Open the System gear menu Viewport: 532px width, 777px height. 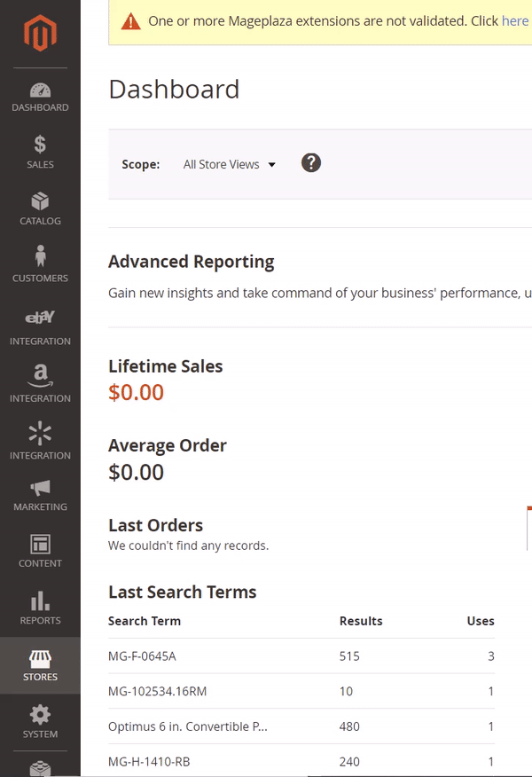coord(40,722)
